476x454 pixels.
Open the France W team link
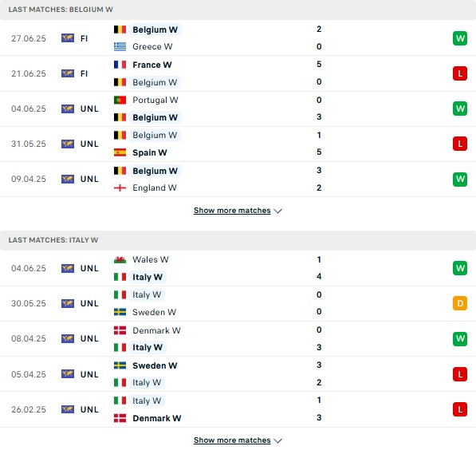(x=152, y=65)
